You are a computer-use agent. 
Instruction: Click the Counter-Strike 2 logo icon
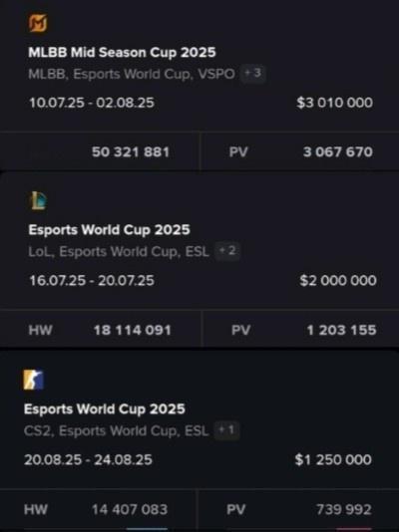coord(33,380)
